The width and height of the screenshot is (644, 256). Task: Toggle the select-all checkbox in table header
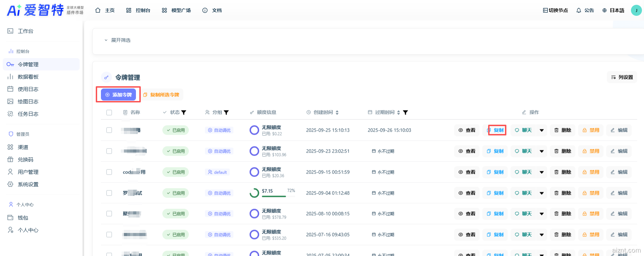click(109, 112)
